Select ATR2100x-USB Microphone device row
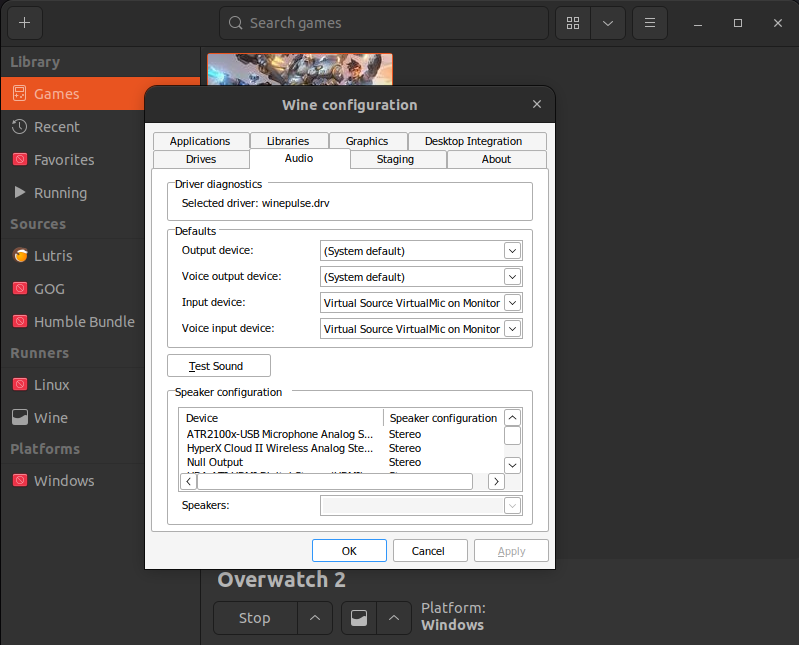 coord(341,434)
